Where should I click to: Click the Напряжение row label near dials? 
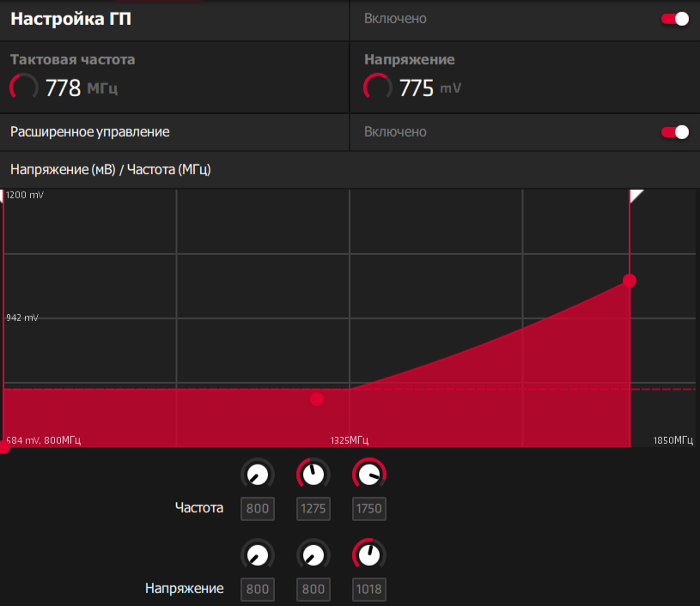click(x=185, y=589)
